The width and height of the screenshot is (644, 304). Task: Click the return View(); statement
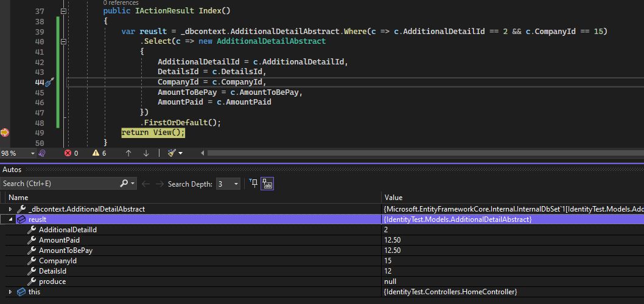click(153, 133)
